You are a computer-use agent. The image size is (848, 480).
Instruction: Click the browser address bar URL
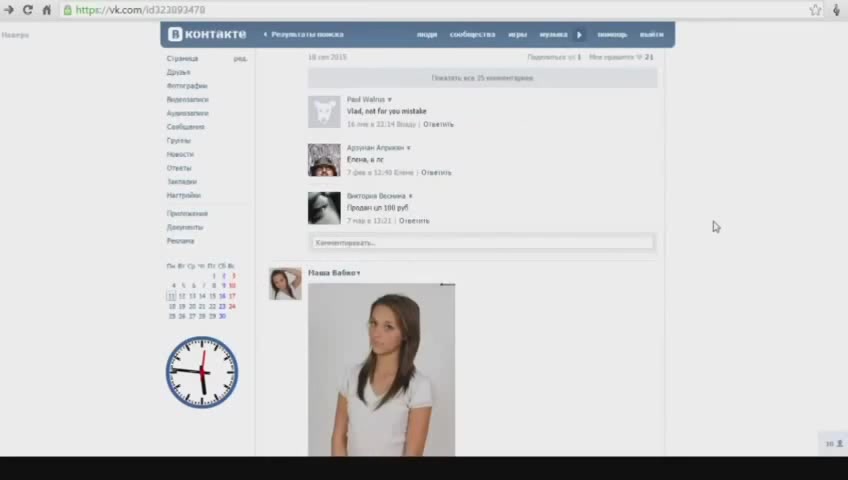point(140,10)
